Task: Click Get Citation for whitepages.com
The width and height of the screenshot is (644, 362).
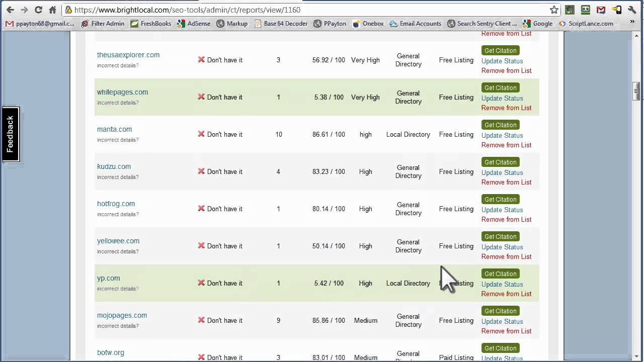Action: click(500, 87)
